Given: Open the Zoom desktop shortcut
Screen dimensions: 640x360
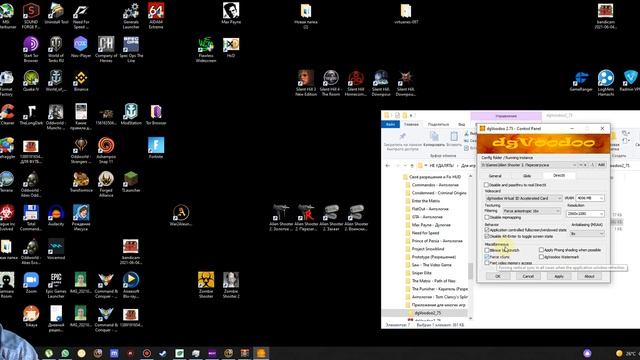Looking at the screenshot, I should tap(31, 283).
